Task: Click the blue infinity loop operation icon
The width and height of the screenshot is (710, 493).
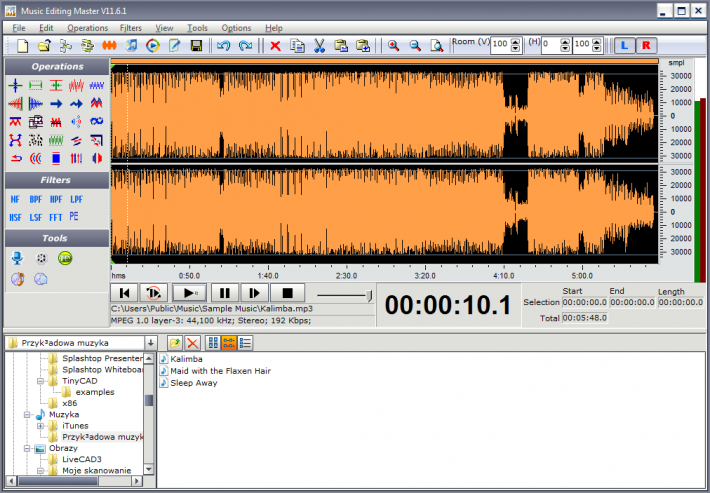Action: (x=96, y=121)
